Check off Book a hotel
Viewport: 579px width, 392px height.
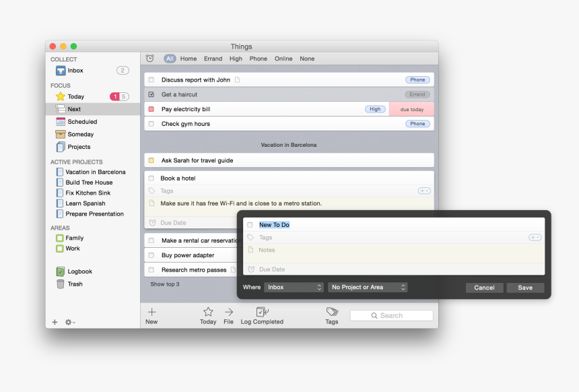pyautogui.click(x=151, y=178)
